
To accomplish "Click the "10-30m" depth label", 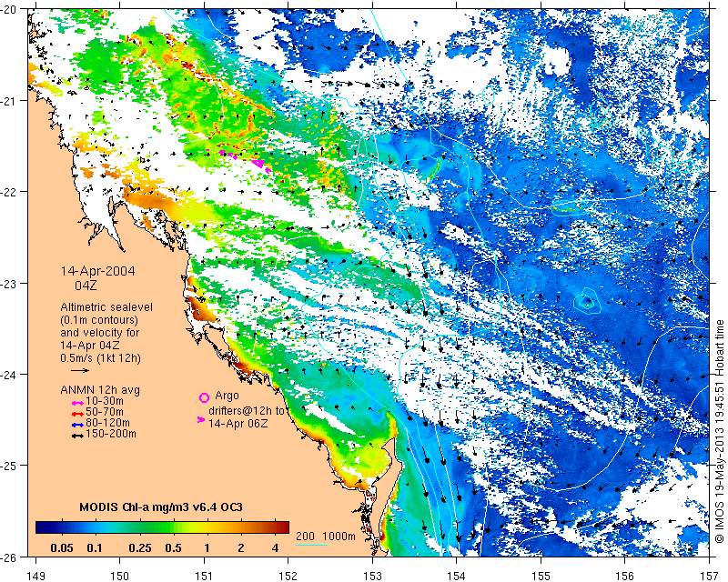I will 105,401.
